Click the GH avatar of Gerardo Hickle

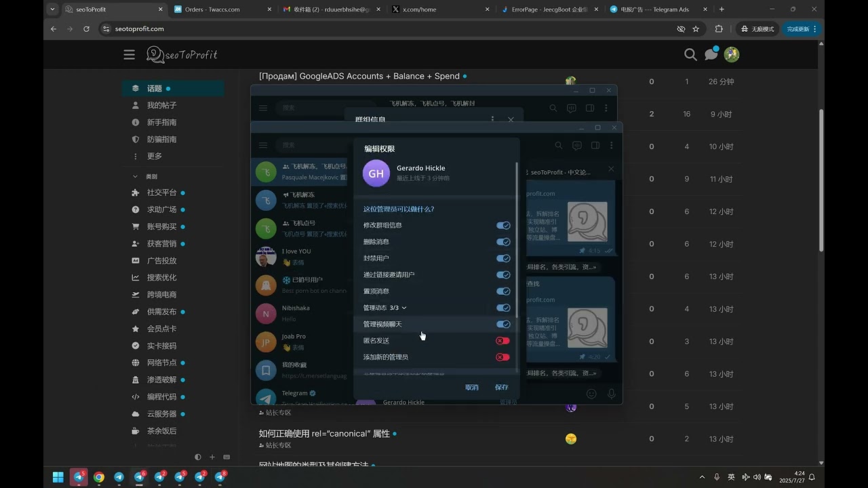click(376, 174)
